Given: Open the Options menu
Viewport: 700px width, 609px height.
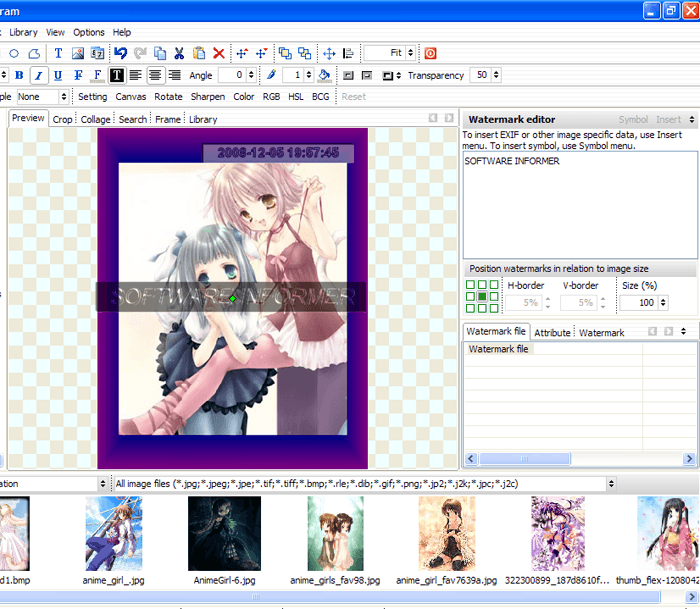Looking at the screenshot, I should pyautogui.click(x=88, y=33).
